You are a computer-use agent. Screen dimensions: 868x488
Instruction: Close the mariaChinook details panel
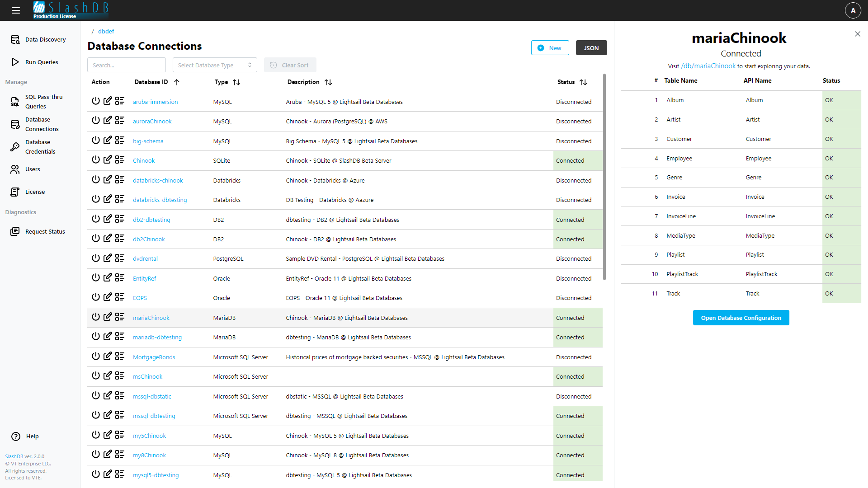click(857, 34)
